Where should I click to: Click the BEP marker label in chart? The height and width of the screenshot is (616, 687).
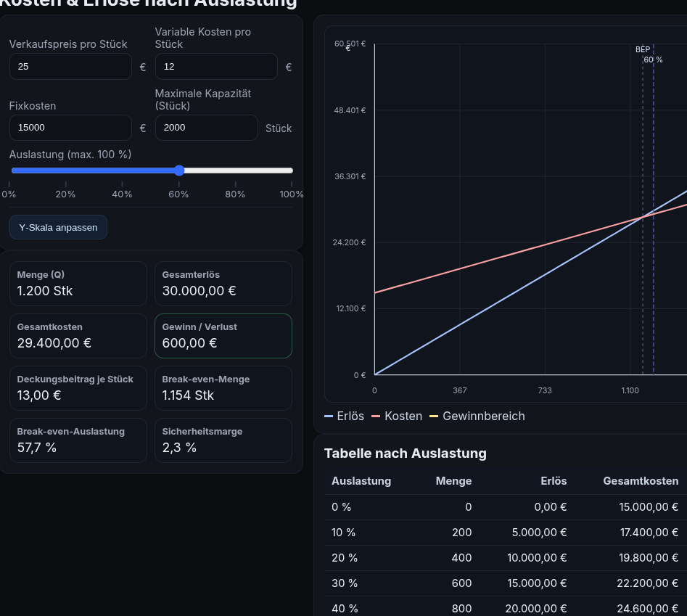click(643, 49)
